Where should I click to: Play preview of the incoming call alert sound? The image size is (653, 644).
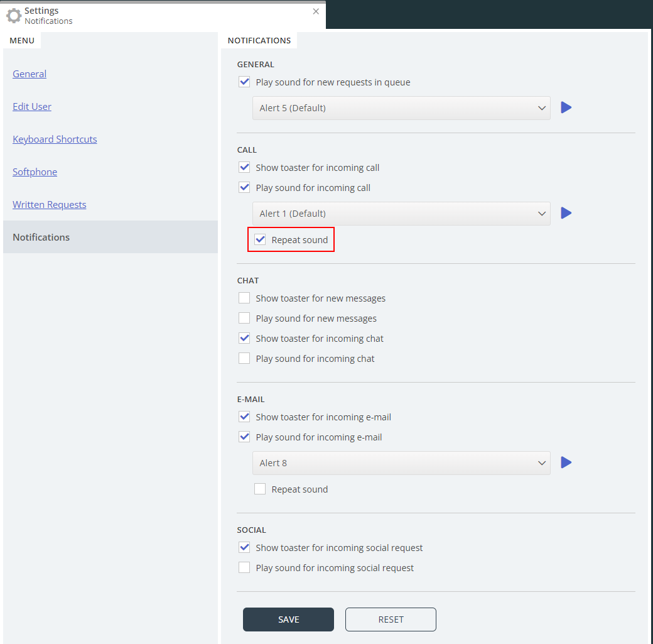coord(566,213)
